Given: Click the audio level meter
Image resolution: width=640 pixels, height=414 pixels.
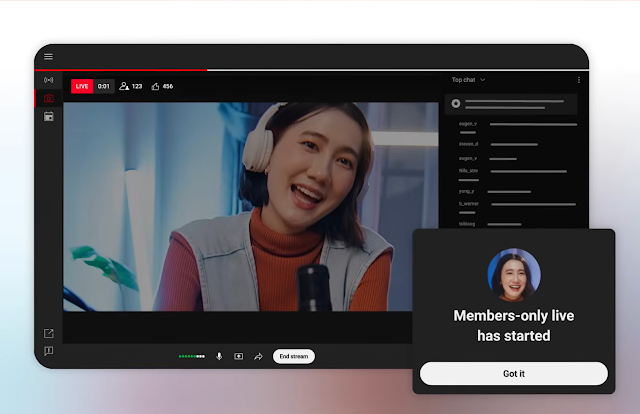Looking at the screenshot, I should pos(191,356).
